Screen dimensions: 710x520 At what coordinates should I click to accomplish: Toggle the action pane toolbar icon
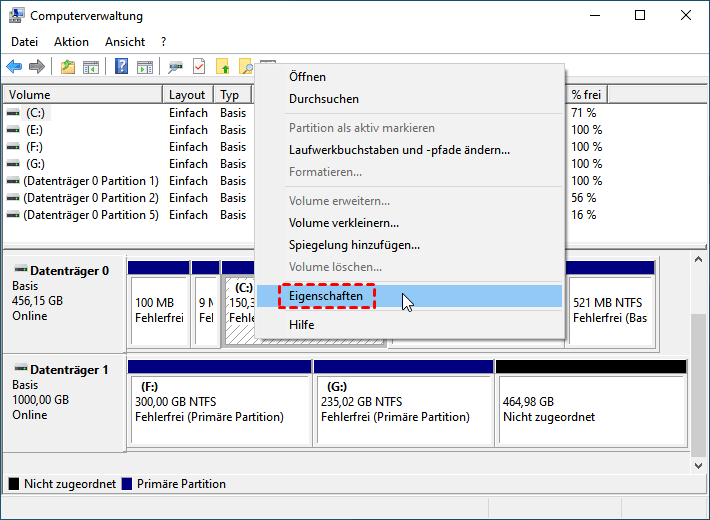145,67
